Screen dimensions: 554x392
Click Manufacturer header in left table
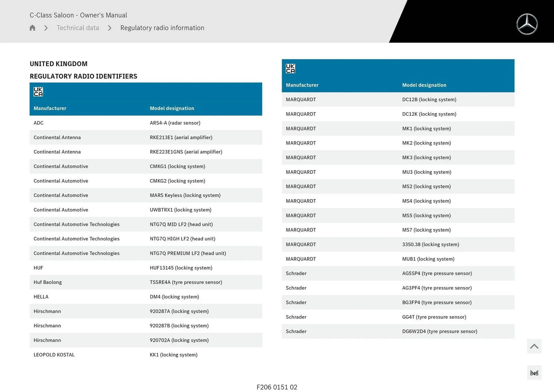point(50,108)
